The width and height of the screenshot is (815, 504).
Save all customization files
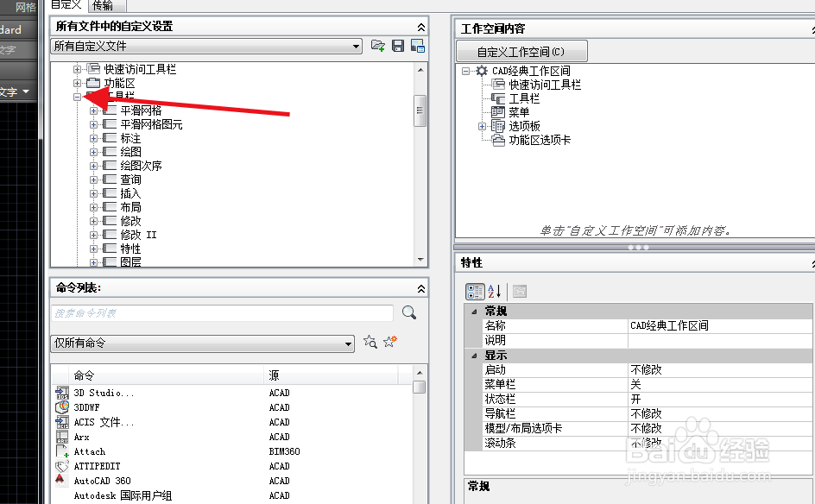pyautogui.click(x=398, y=46)
